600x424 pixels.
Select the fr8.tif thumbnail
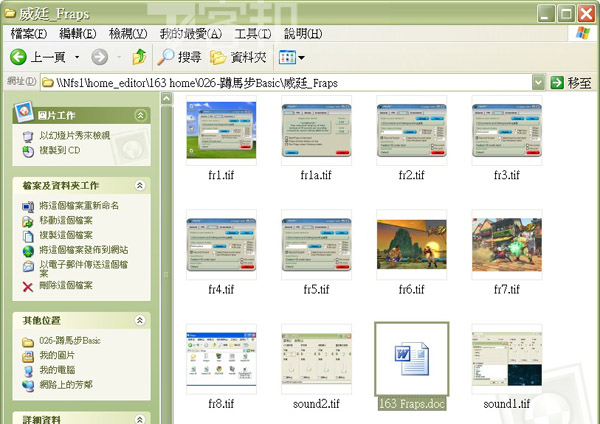point(221,359)
